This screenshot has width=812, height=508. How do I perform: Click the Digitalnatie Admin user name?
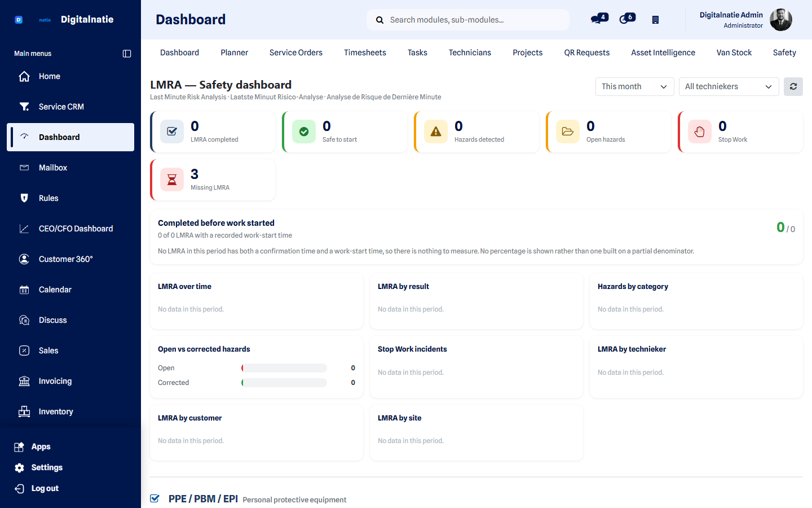(731, 15)
